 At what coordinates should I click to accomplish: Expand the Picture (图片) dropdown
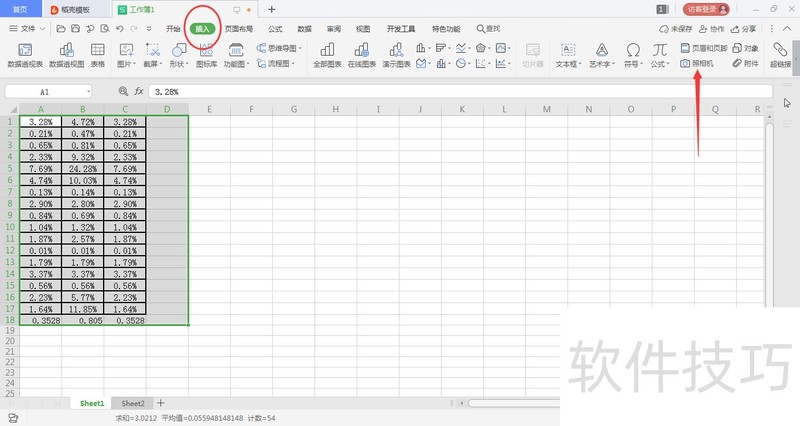134,64
